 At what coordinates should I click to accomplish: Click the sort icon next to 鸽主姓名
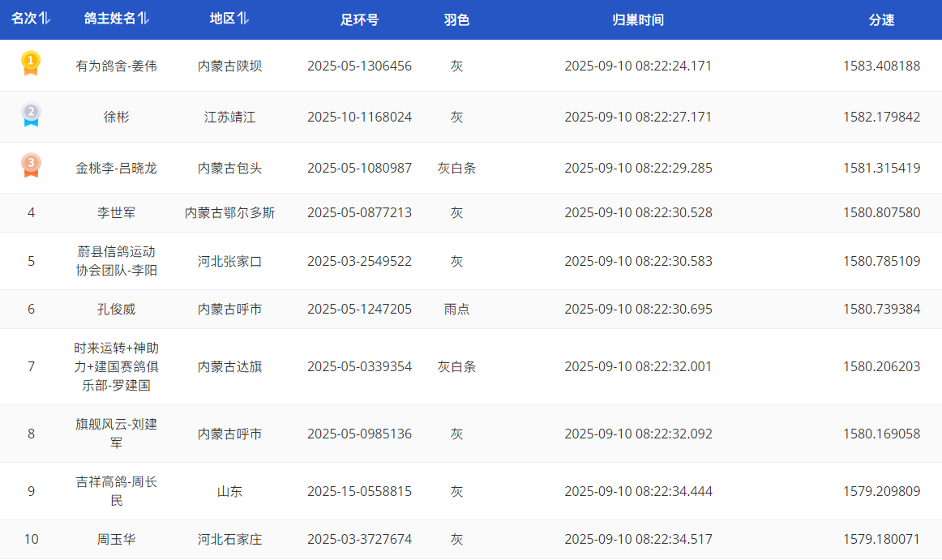click(143, 19)
